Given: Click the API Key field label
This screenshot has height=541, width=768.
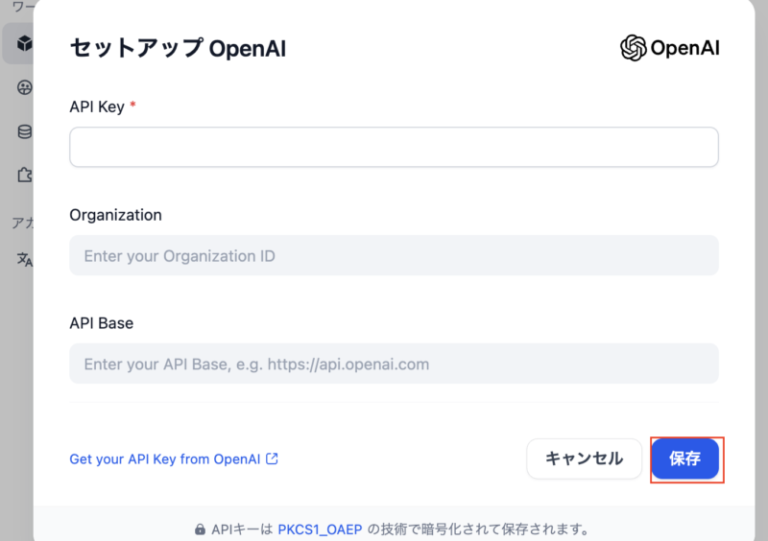Looking at the screenshot, I should [x=96, y=107].
